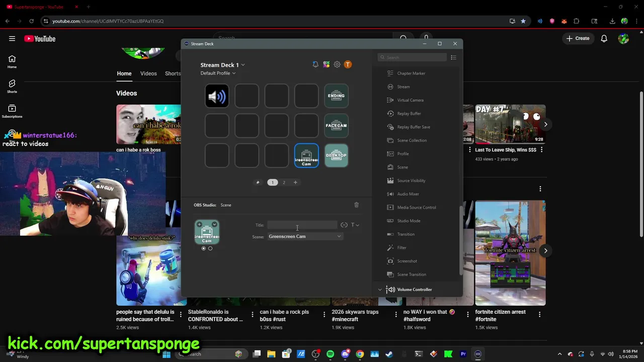This screenshot has width=644, height=362.
Task: Open 'no WAY I won that' video title
Action: pos(430,315)
